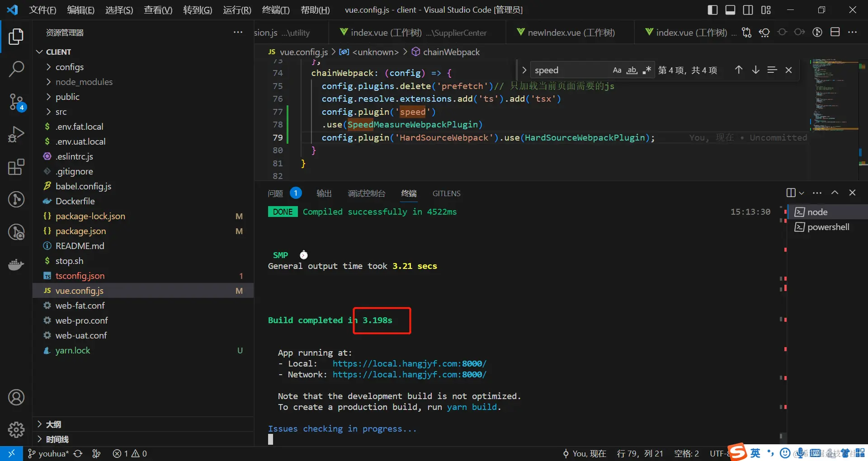Toggle secondary side bar visibility
Image resolution: width=868 pixels, height=461 pixels.
pos(748,10)
